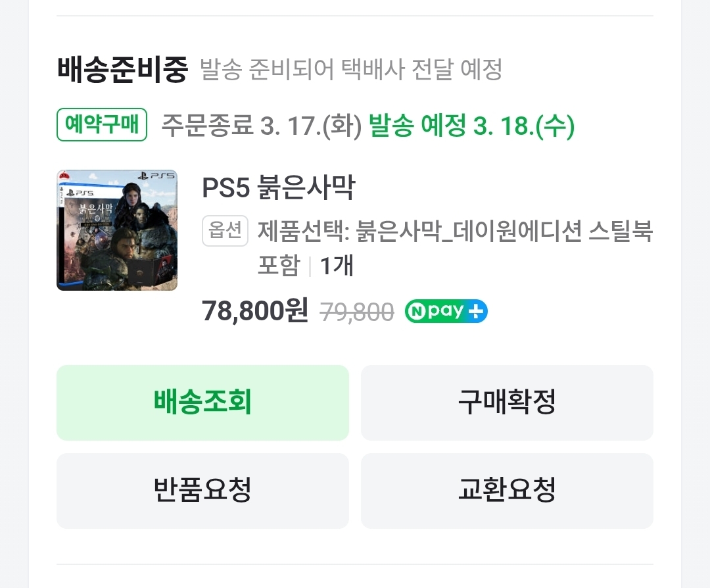Click the 예약구매 pre-order badge

[x=102, y=125]
